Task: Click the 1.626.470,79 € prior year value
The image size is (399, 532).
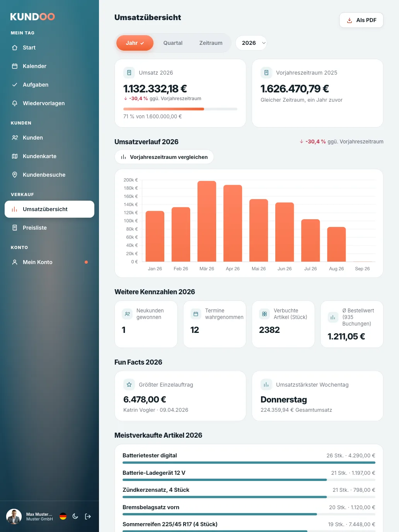Action: tap(295, 89)
